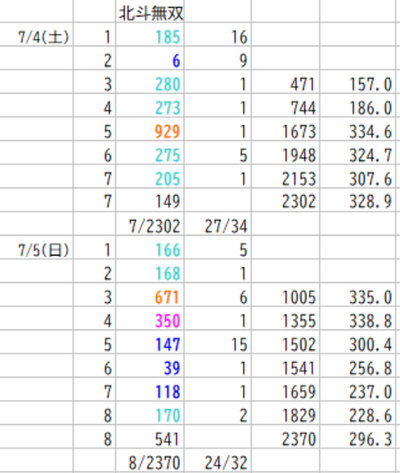The height and width of the screenshot is (473, 400).
Task: Click the 7/5(日) date cell
Action: 37,250
